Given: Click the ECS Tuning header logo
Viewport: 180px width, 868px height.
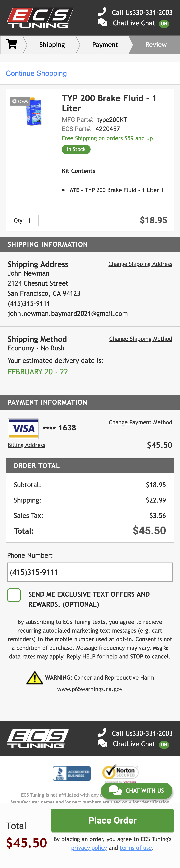Looking at the screenshot, I should tap(40, 18).
